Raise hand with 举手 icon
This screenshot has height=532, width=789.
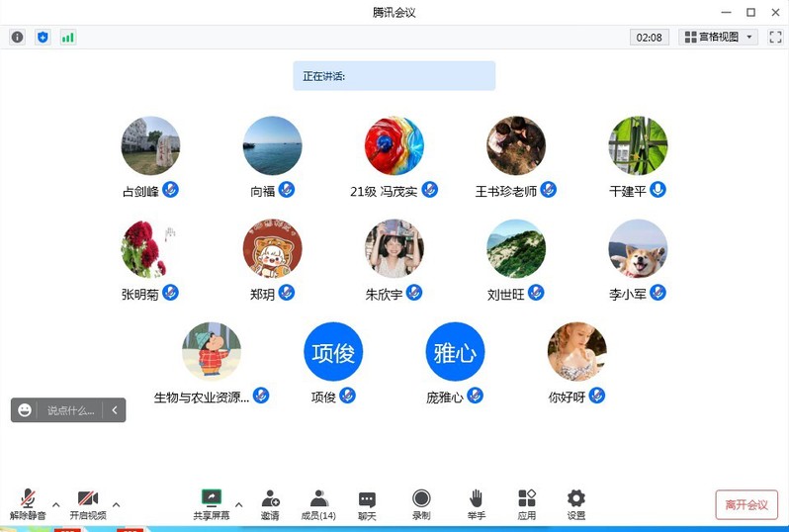pos(476,504)
